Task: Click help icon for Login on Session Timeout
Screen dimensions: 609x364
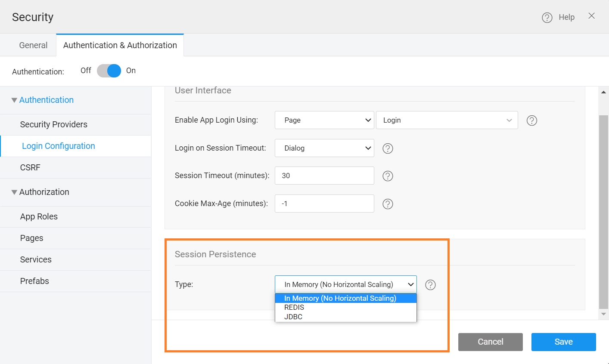Action: 388,148
